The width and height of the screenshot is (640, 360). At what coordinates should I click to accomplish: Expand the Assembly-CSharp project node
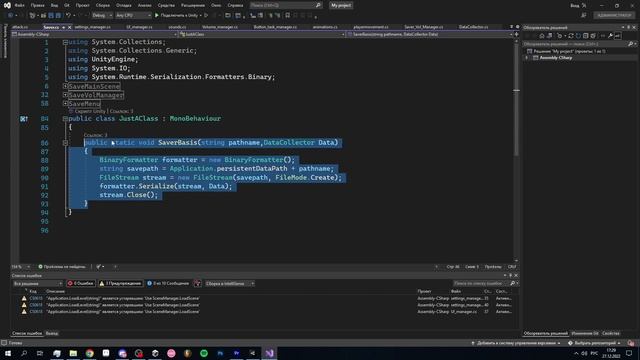pos(527,58)
